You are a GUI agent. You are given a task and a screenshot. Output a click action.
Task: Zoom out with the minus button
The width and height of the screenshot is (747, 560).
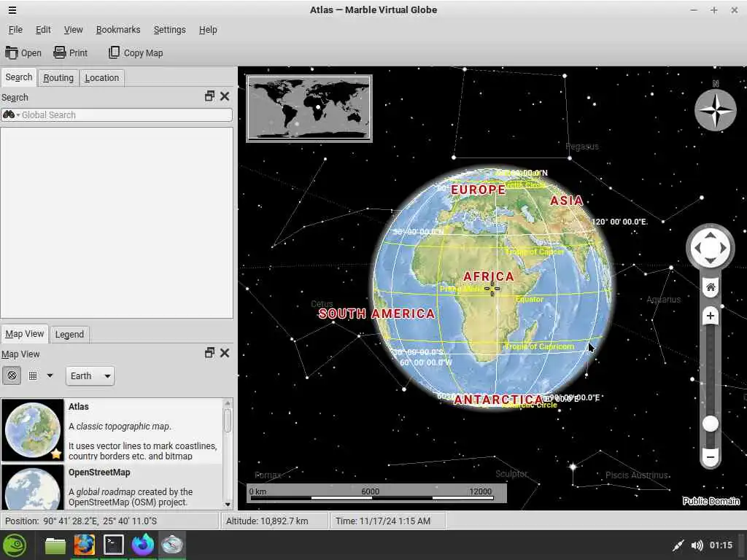coord(711,457)
